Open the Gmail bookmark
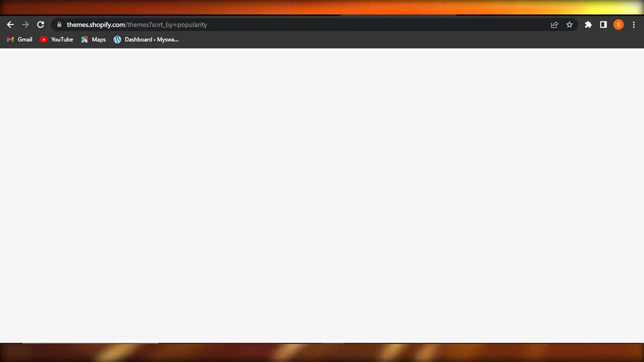 [x=20, y=40]
